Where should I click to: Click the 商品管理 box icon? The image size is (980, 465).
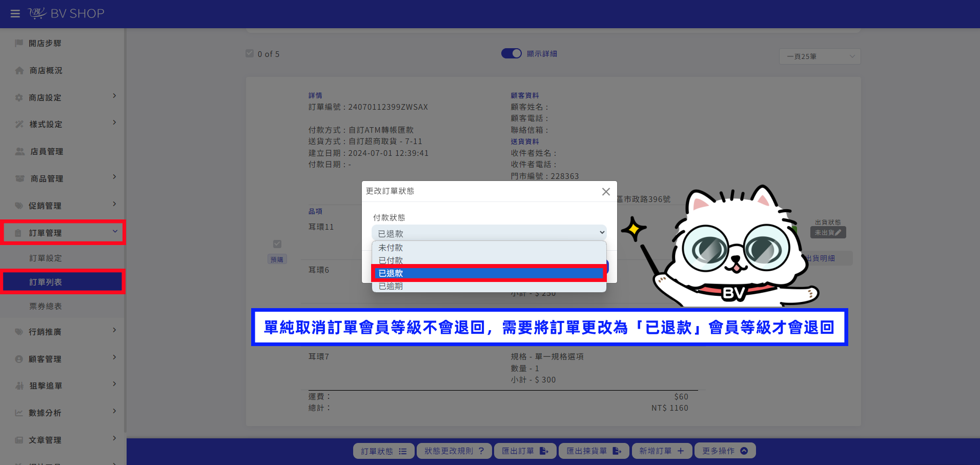[x=20, y=178]
